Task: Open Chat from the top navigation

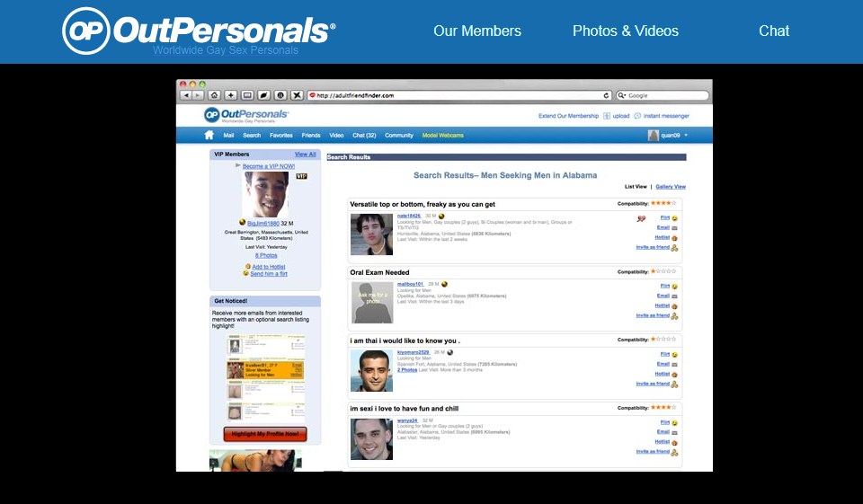Action: (773, 31)
